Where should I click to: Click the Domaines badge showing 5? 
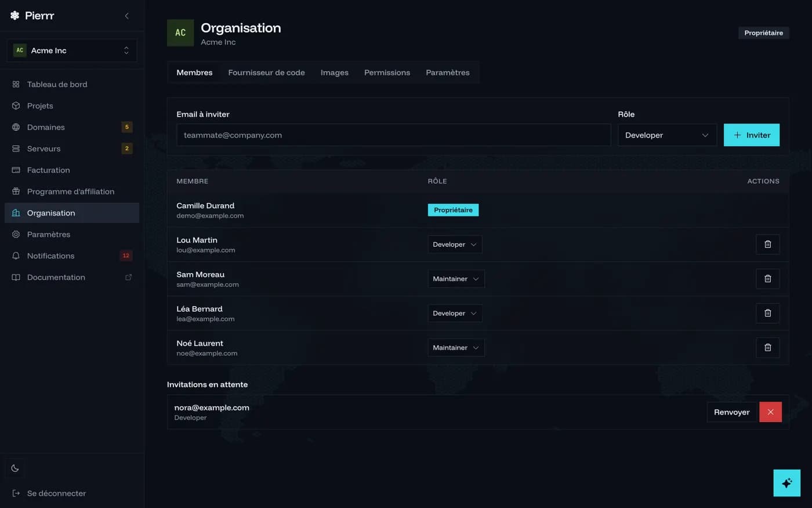pos(127,127)
